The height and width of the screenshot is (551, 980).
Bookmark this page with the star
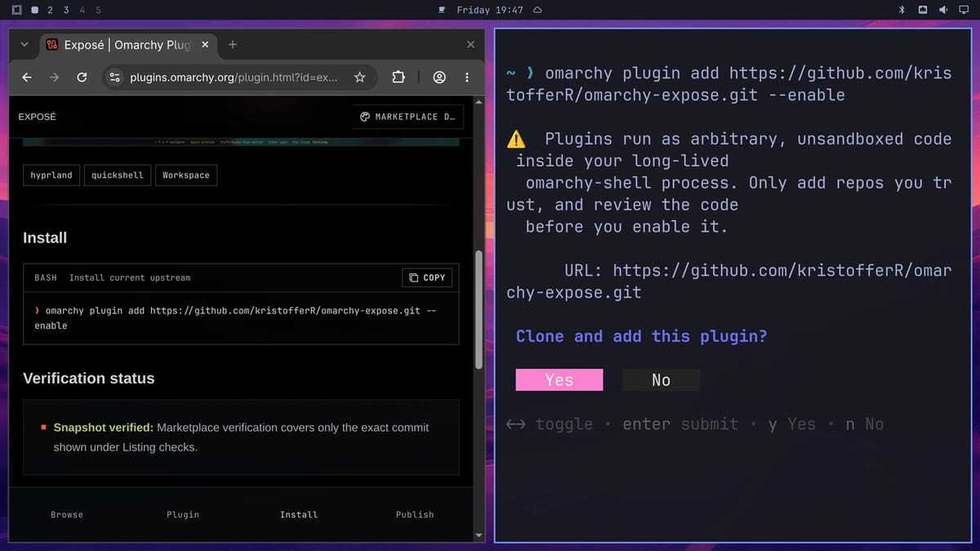pos(359,78)
